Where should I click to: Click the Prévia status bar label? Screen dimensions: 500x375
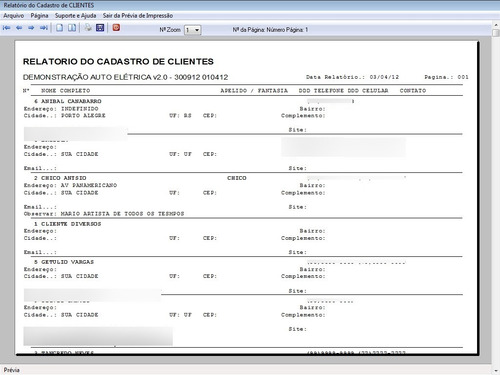pos(12,370)
